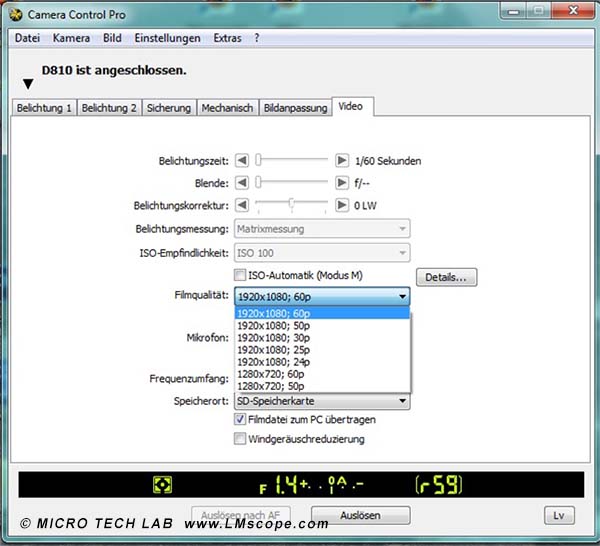Click the focus area indicator in LCD panel
Viewport: 600px width, 546px height.
click(162, 485)
